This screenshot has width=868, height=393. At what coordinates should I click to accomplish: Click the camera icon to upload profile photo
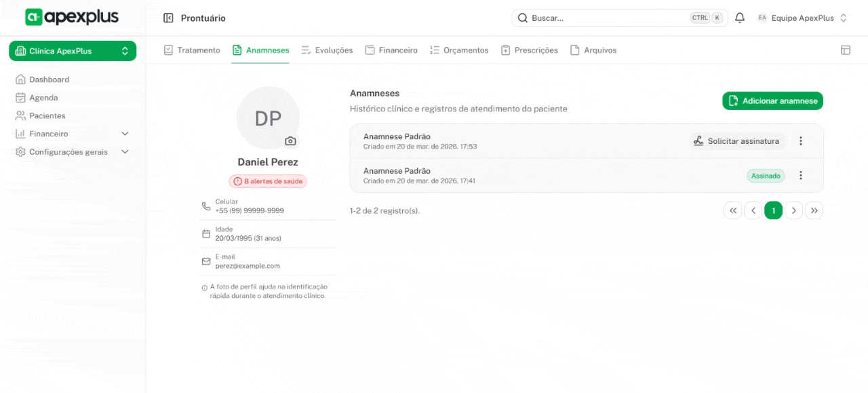(x=290, y=141)
